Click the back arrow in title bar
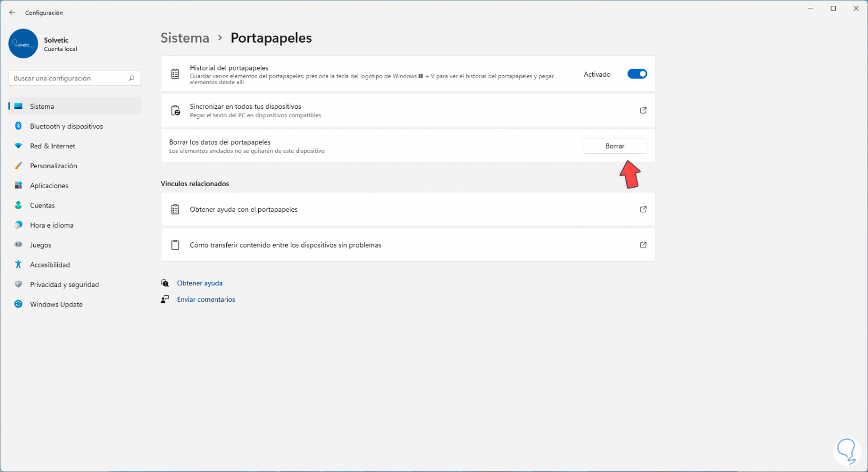The height and width of the screenshot is (472, 868). [12, 13]
